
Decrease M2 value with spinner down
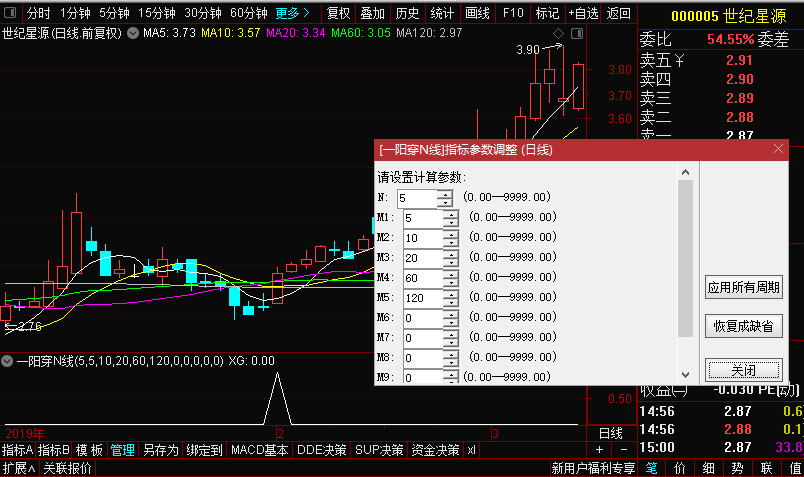pos(451,243)
